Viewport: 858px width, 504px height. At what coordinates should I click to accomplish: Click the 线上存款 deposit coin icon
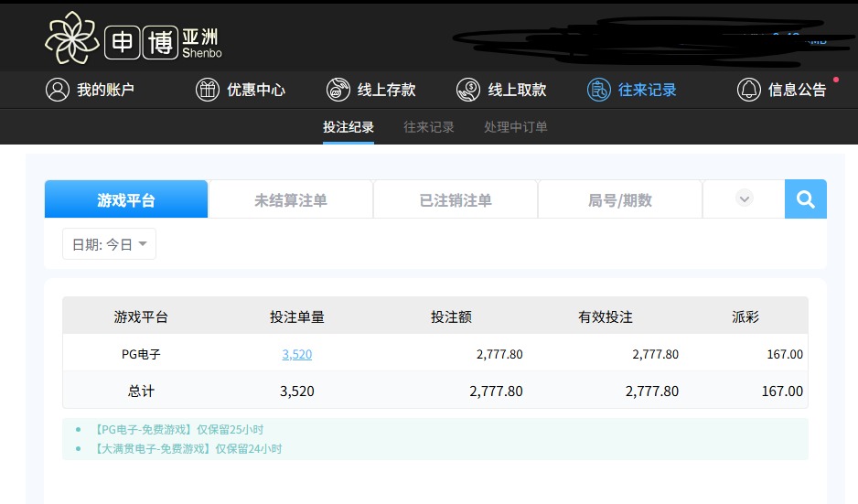point(338,90)
